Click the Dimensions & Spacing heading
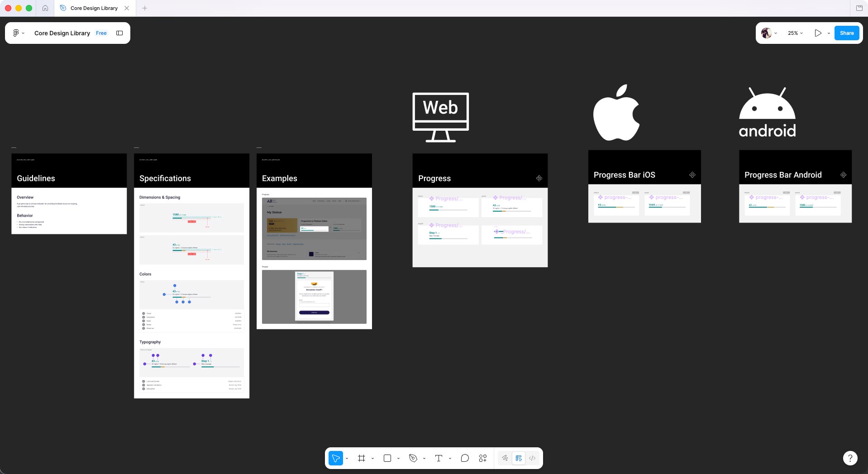868x474 pixels. 160,197
